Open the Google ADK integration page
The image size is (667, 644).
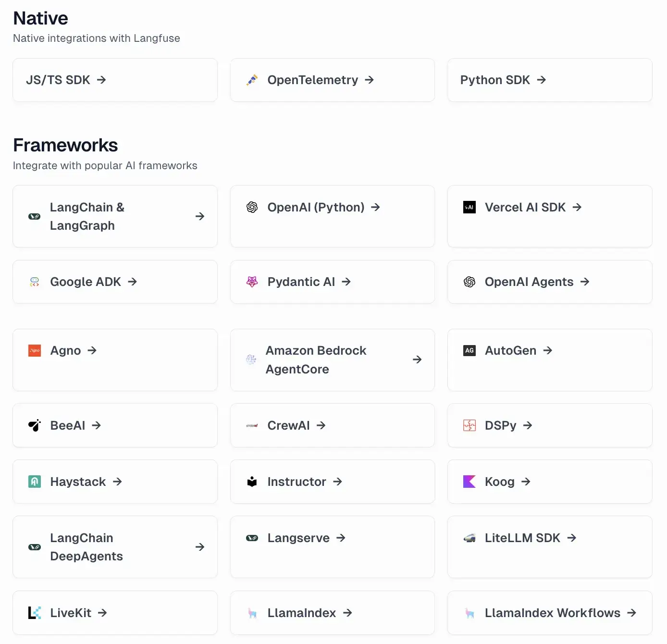click(86, 282)
